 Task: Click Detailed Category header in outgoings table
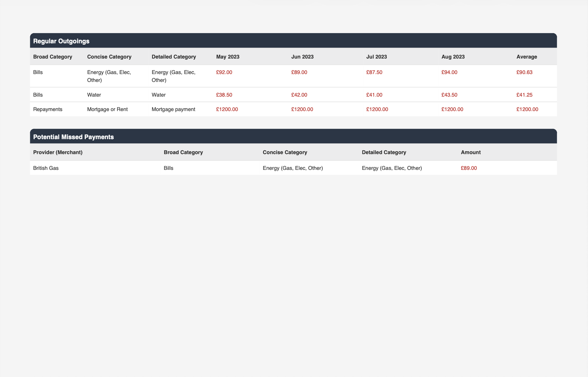click(x=174, y=57)
